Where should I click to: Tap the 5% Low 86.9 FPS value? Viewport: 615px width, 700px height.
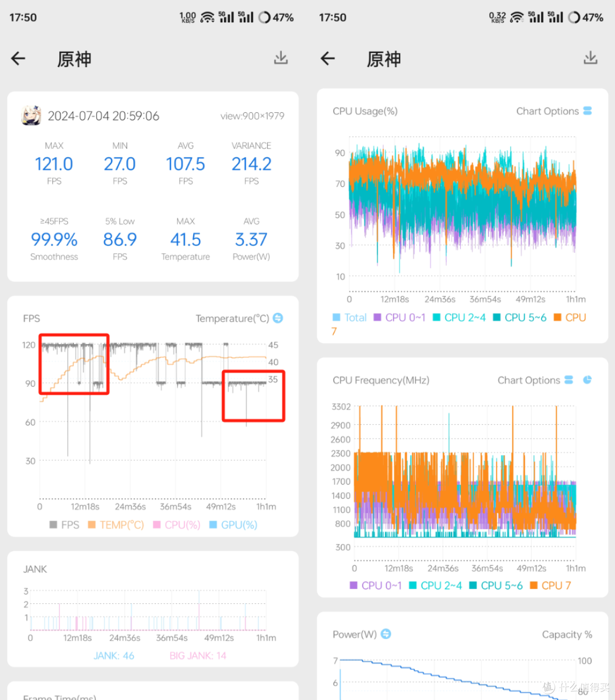point(120,239)
